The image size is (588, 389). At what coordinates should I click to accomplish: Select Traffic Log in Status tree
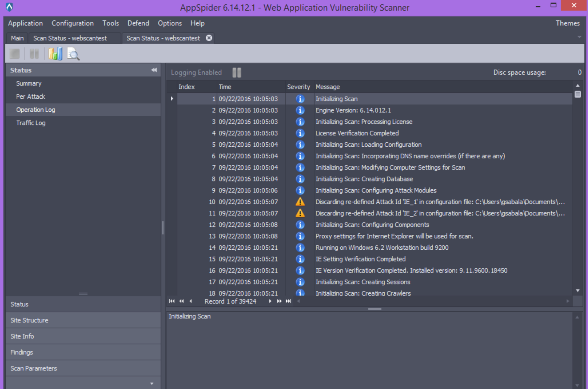click(31, 123)
